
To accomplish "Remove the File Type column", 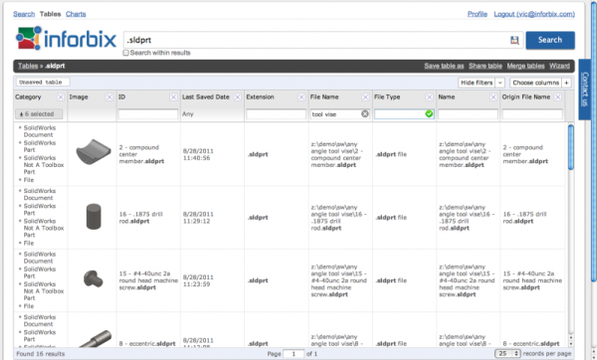I will point(429,97).
